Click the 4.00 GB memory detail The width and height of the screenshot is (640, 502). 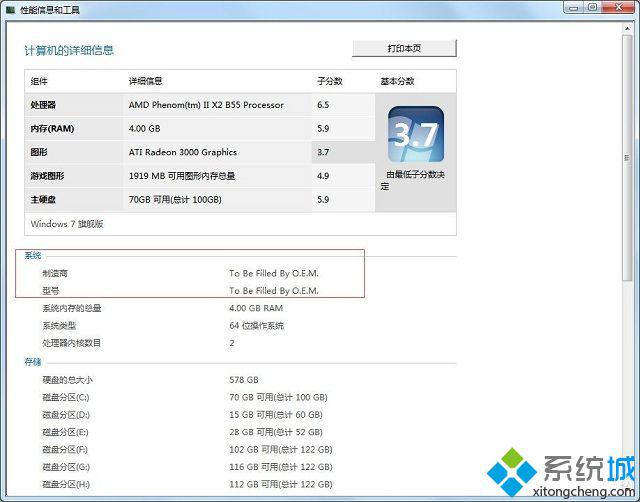144,129
